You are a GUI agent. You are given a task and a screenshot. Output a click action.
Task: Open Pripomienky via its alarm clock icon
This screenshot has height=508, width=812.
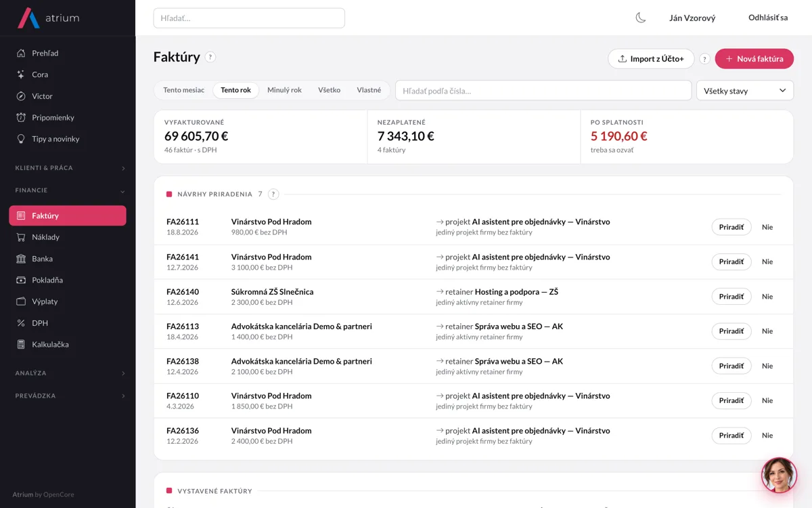(21, 117)
